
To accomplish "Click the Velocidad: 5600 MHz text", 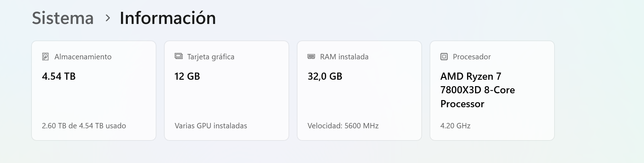I will (343, 126).
